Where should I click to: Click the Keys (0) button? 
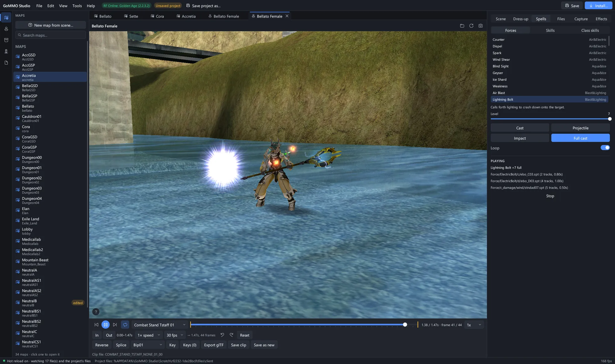click(x=190, y=345)
